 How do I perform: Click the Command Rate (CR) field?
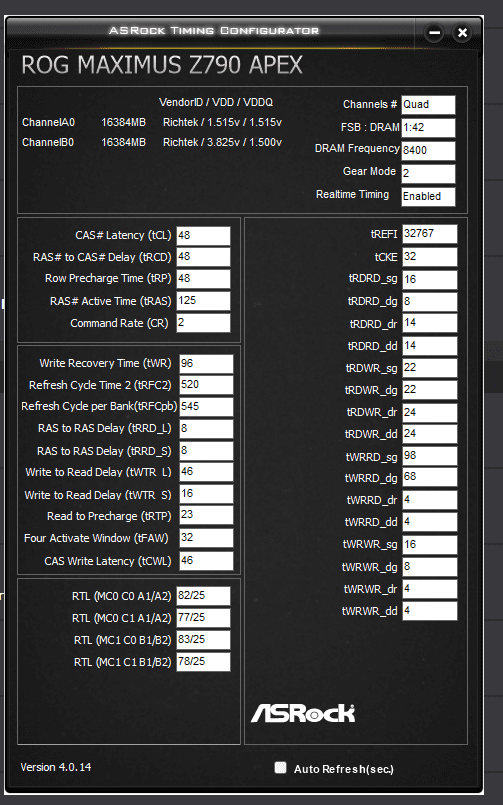(203, 323)
